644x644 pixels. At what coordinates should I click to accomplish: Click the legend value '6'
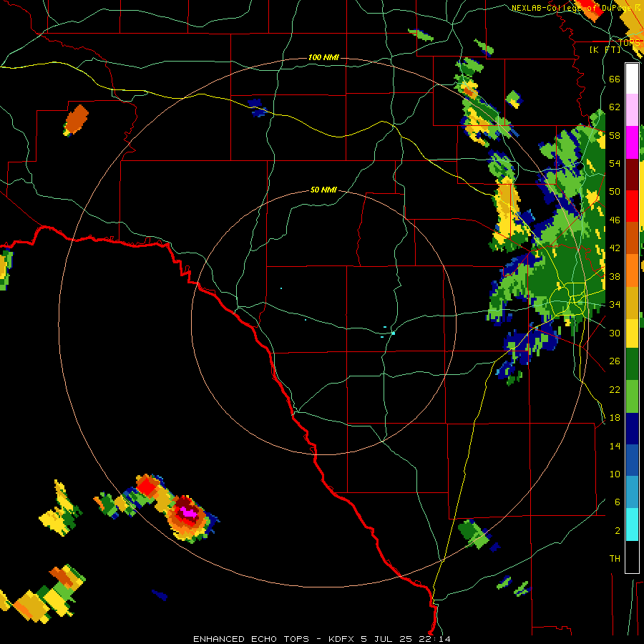618,502
